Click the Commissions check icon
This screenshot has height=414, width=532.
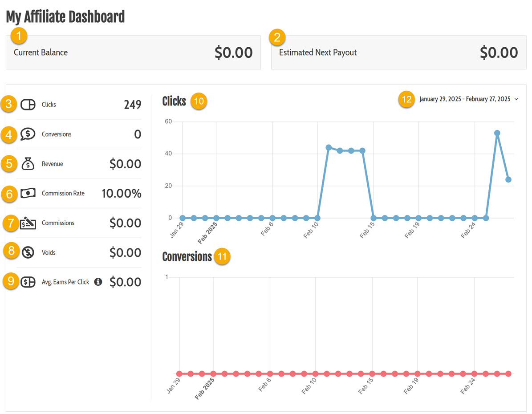pos(28,223)
